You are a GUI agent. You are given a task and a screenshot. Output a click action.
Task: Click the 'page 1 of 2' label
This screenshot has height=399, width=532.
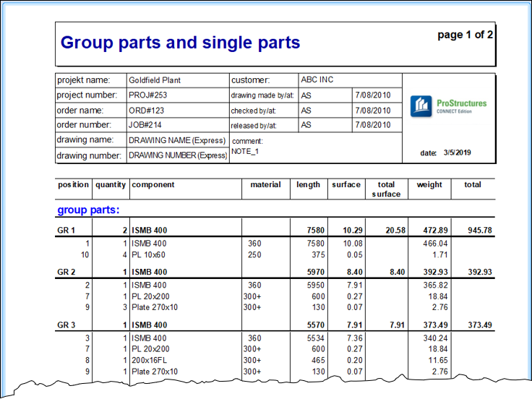click(465, 35)
